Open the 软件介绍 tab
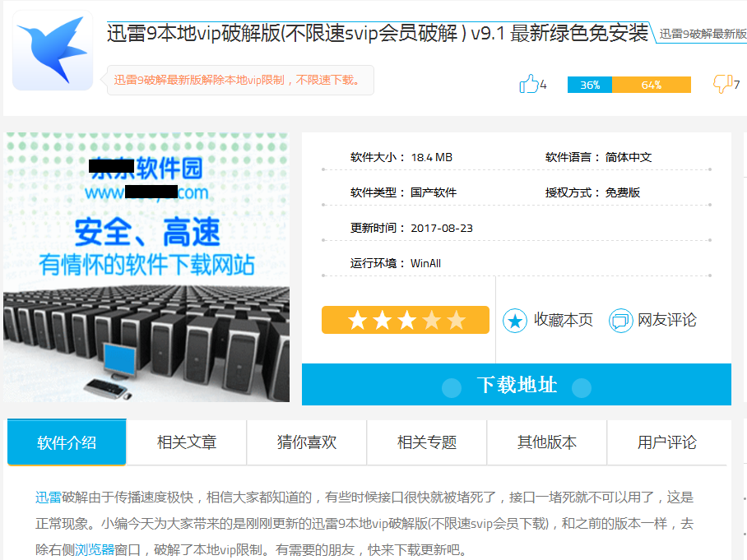Image resolution: width=747 pixels, height=560 pixels. (67, 442)
